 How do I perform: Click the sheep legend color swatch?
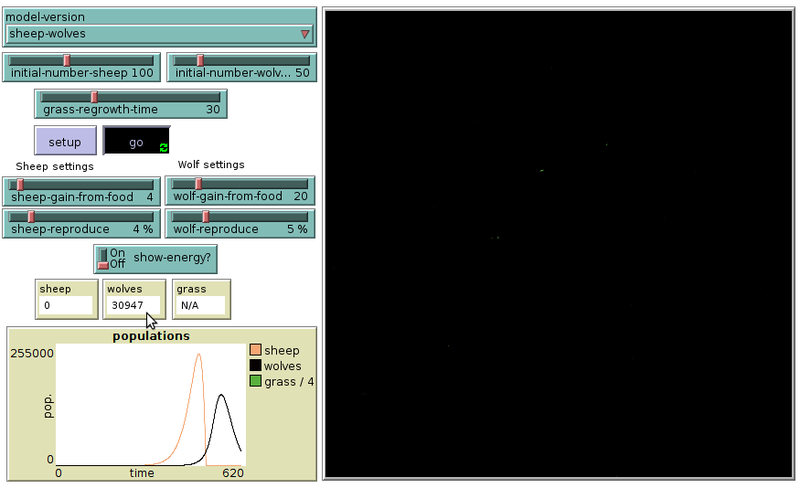coord(255,351)
